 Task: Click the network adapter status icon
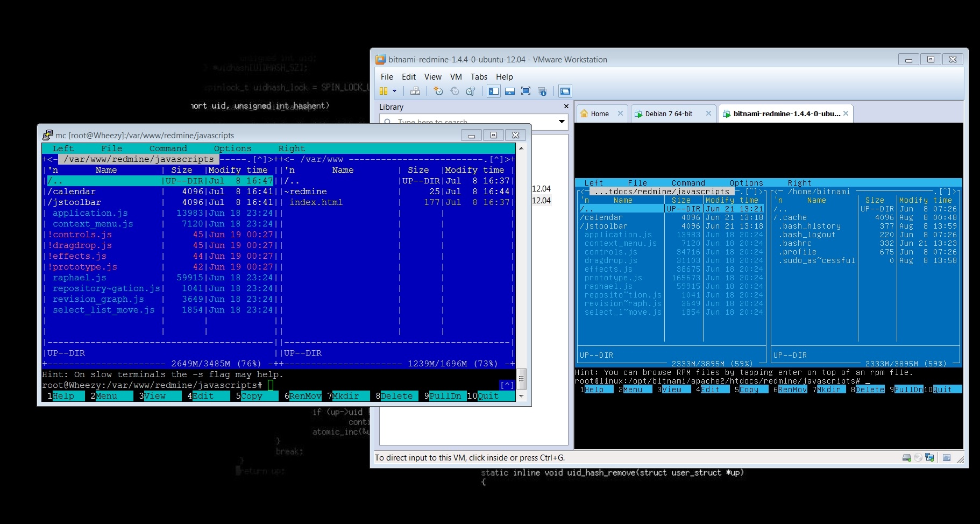tap(929, 458)
